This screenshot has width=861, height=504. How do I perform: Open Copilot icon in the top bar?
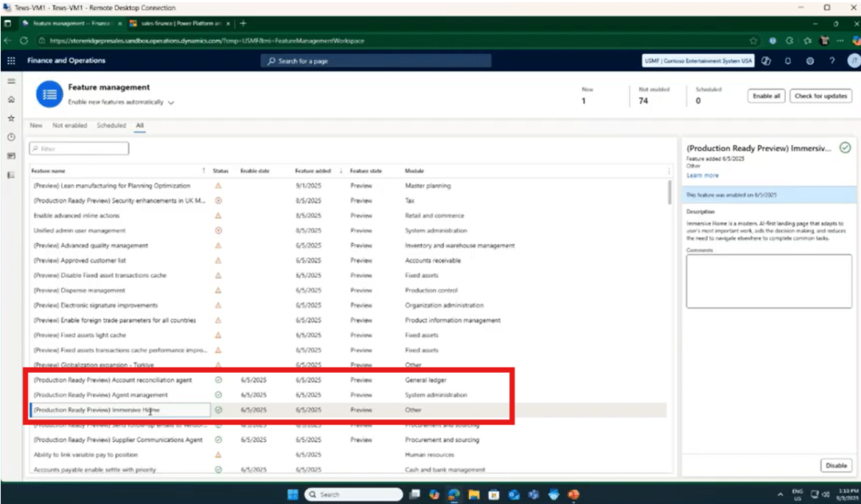tap(767, 60)
